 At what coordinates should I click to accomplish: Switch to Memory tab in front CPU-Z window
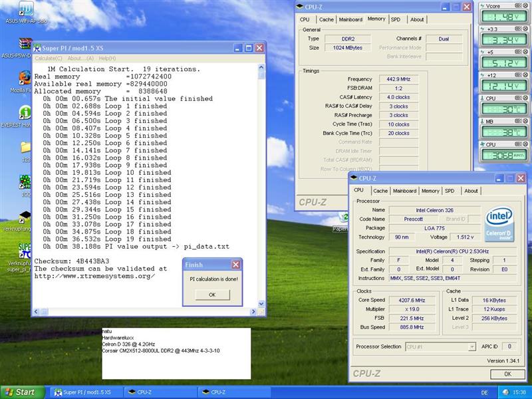430,191
